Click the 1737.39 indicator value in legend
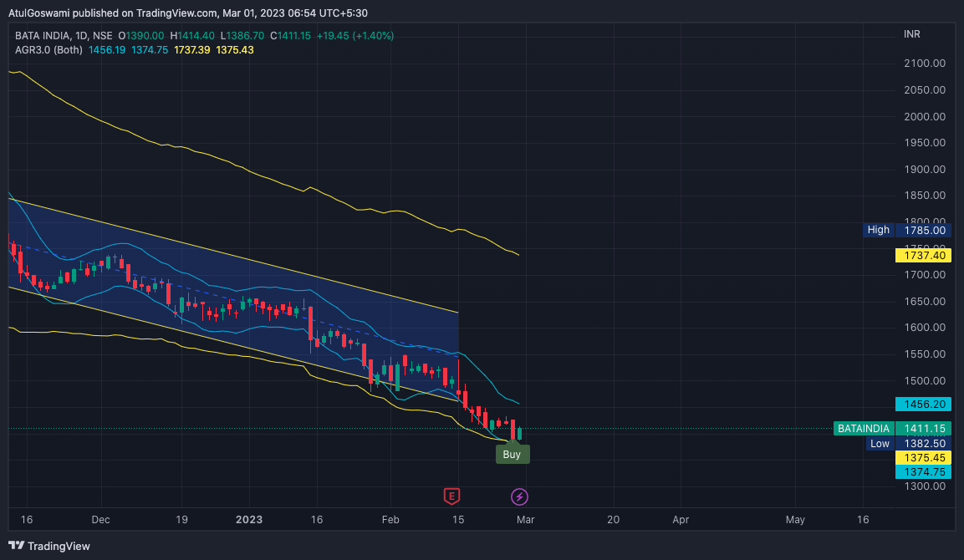 pos(191,50)
